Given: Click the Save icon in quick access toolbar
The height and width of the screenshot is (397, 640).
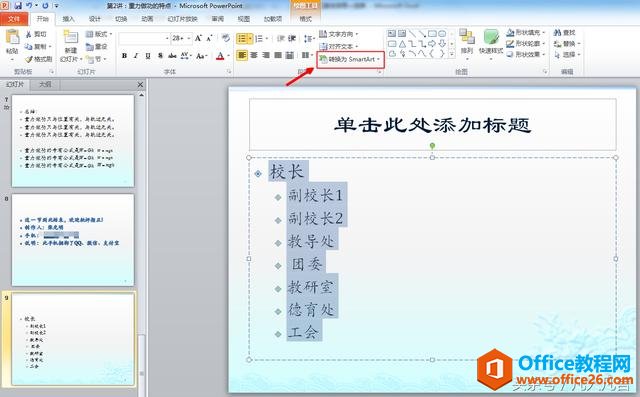Looking at the screenshot, I should [x=18, y=5].
